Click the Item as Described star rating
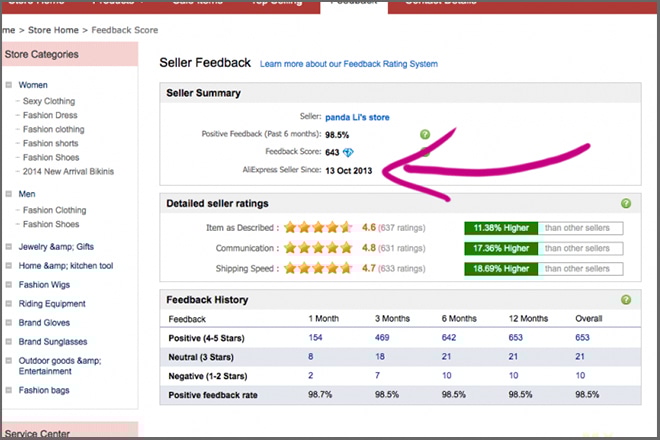The width and height of the screenshot is (660, 440). pos(318,227)
